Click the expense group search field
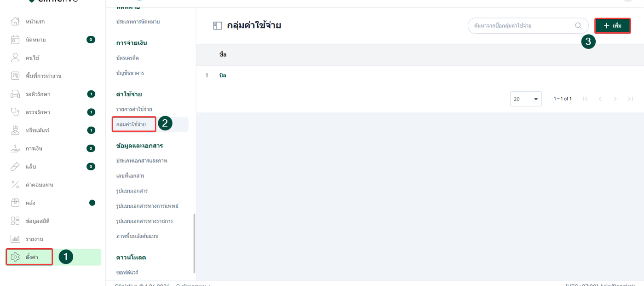This screenshot has height=286, width=644. click(522, 26)
